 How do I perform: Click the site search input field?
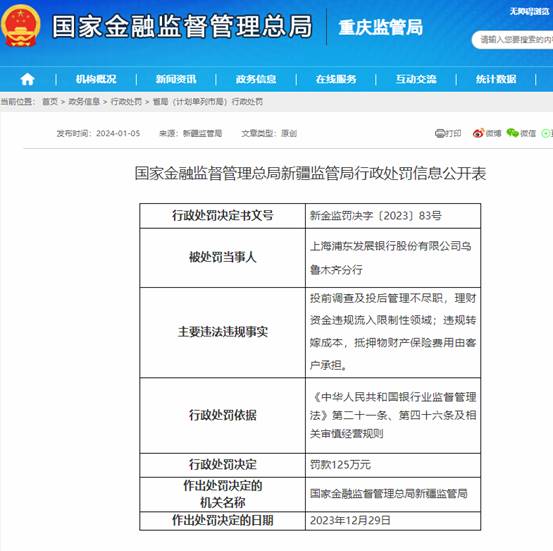click(x=513, y=40)
